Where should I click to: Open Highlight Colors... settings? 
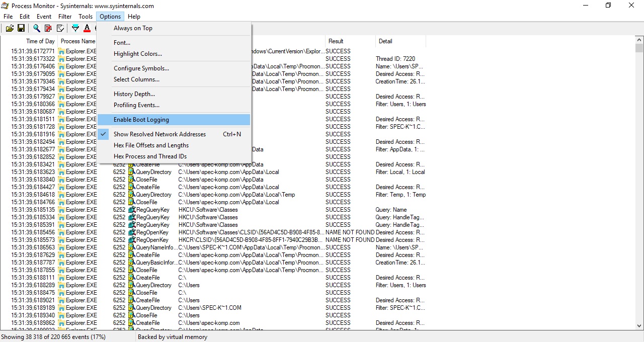137,54
